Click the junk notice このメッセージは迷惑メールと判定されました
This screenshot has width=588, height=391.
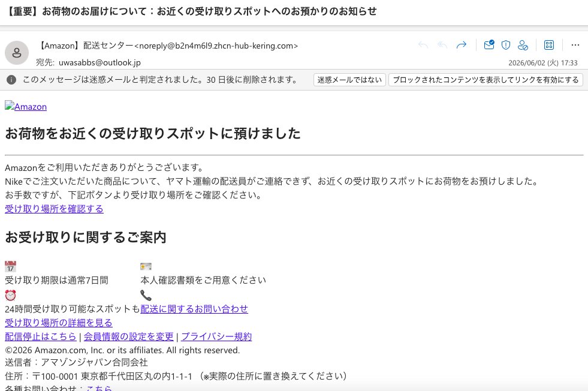(x=161, y=80)
